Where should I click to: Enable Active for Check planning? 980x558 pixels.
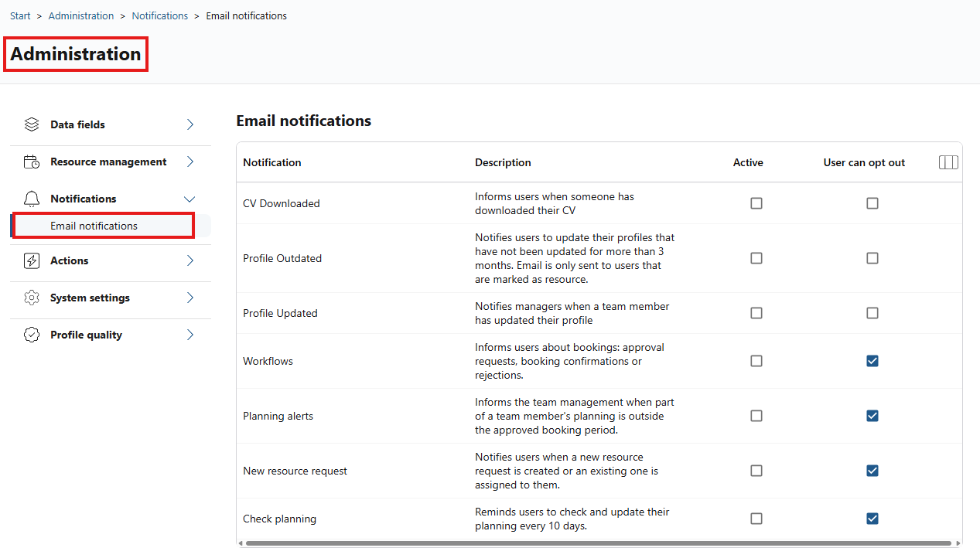click(x=756, y=519)
